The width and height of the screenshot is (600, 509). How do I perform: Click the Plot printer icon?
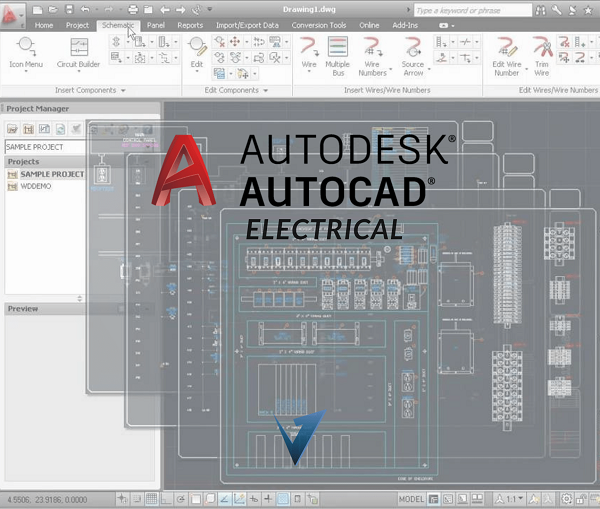pos(133,10)
